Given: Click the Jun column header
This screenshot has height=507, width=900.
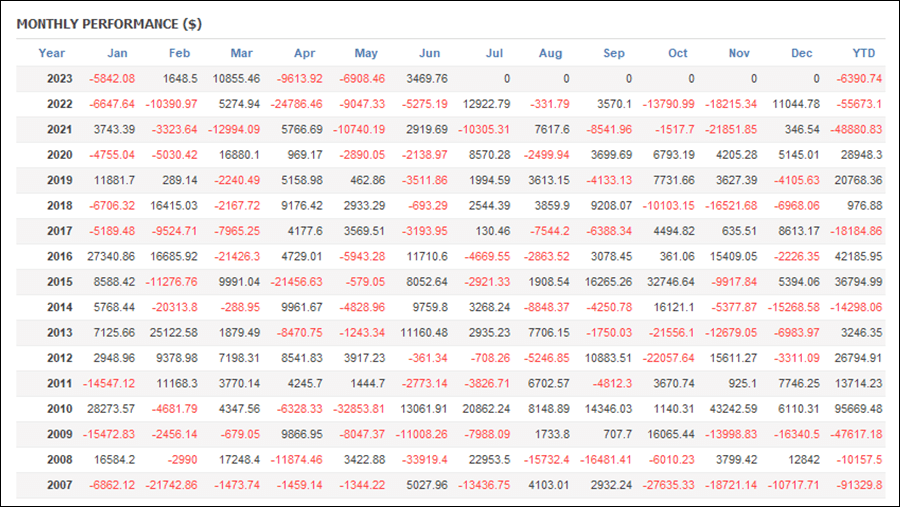Looking at the screenshot, I should (x=429, y=53).
